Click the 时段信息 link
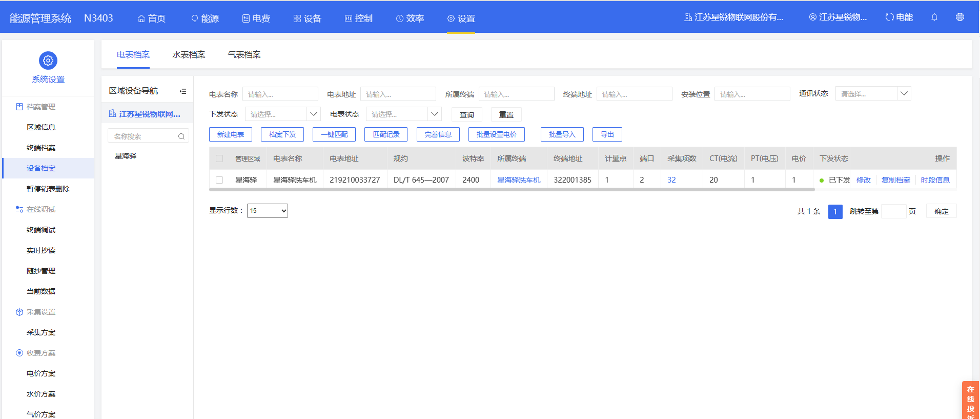980x419 pixels. point(935,180)
